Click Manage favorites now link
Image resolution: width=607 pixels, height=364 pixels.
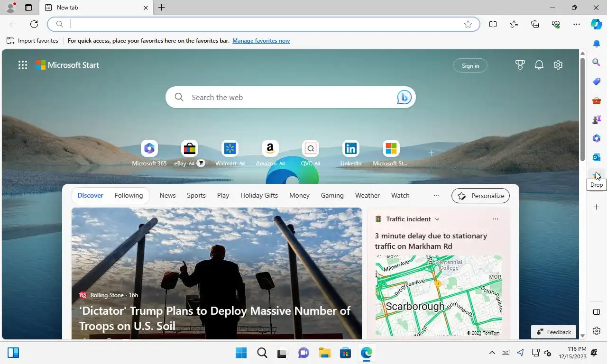tap(261, 41)
